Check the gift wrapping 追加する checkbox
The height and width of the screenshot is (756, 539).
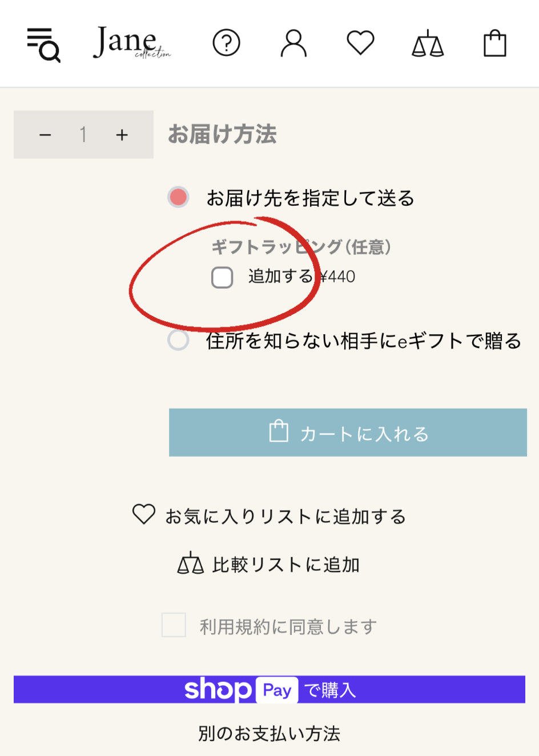[x=222, y=277]
